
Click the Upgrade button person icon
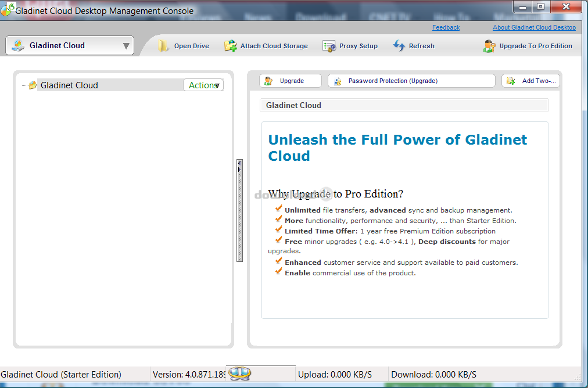click(x=268, y=81)
